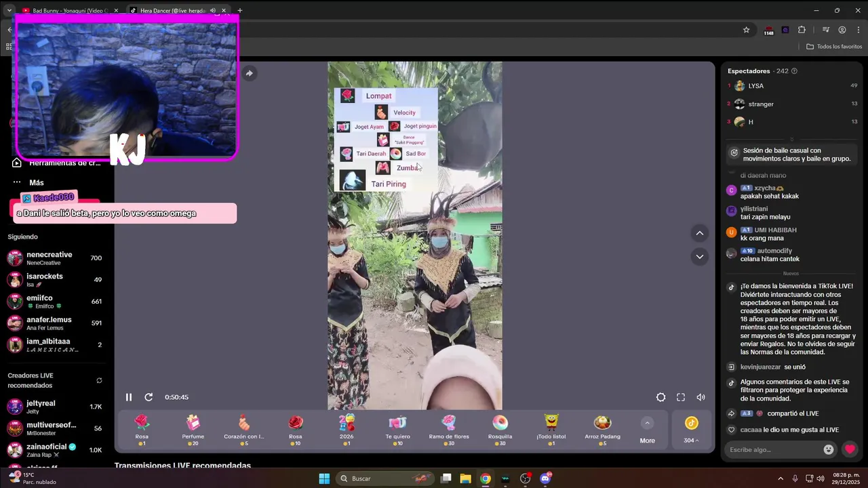The width and height of the screenshot is (868, 488).
Task: Go to the previous live stream
Action: point(699,233)
